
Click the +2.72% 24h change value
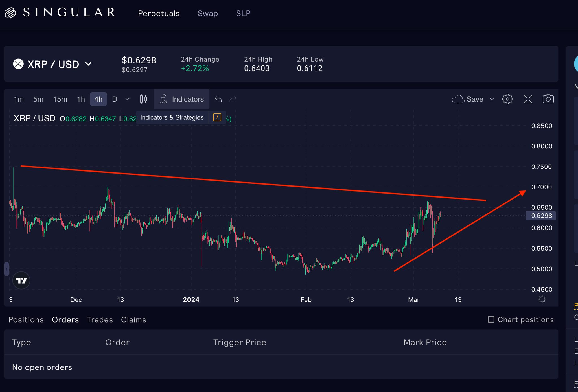tap(195, 68)
